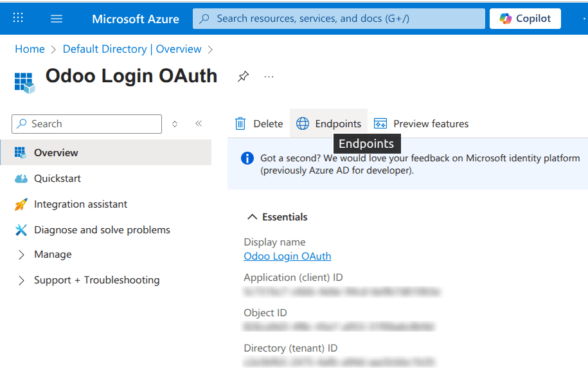Screen dimensions: 588x376
Task: Open the Azure portal hamburger menu
Action: click(57, 18)
